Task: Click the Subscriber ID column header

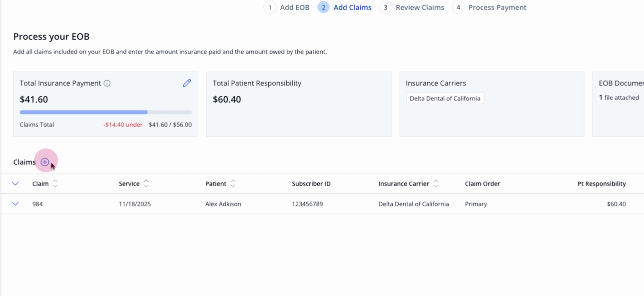Action: coord(311,184)
